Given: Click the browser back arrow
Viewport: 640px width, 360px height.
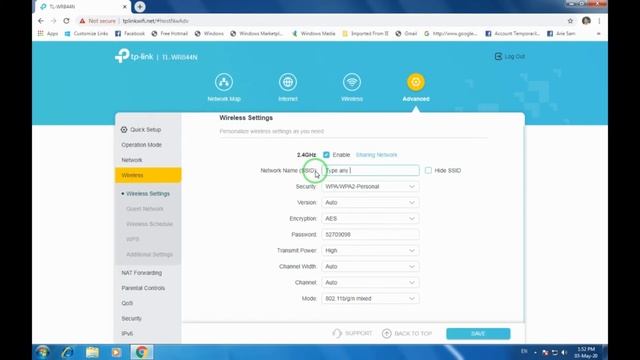Looking at the screenshot, I should pyautogui.click(x=41, y=21).
